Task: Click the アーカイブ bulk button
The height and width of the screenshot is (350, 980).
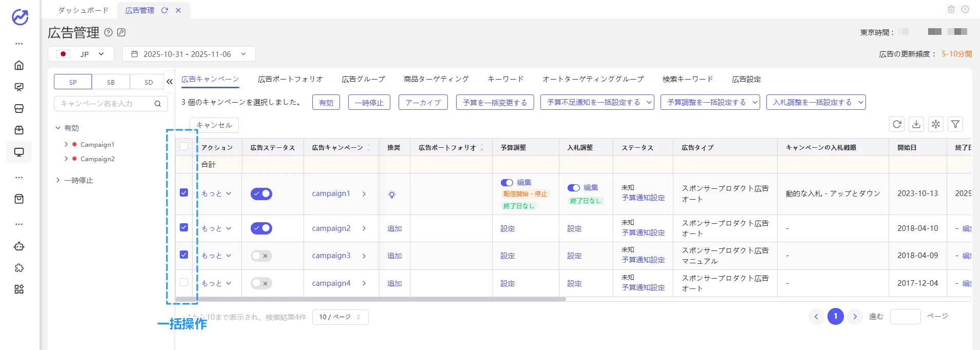Action: coord(423,102)
